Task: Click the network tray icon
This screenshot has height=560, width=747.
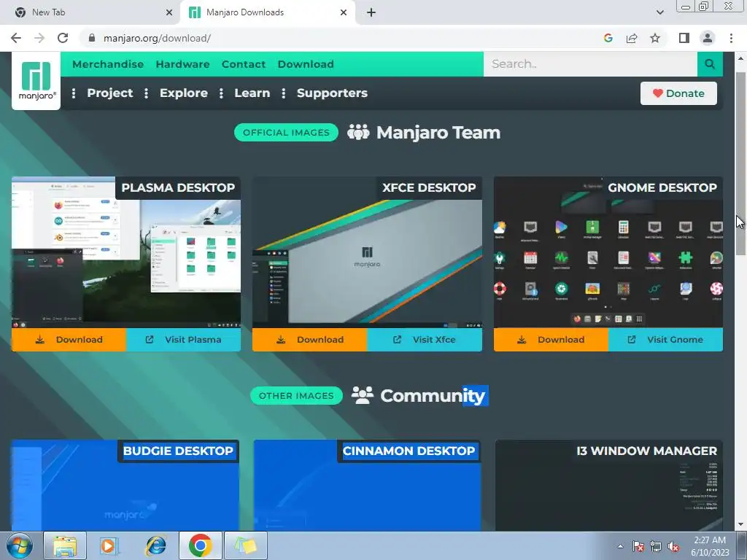Action: (x=656, y=546)
